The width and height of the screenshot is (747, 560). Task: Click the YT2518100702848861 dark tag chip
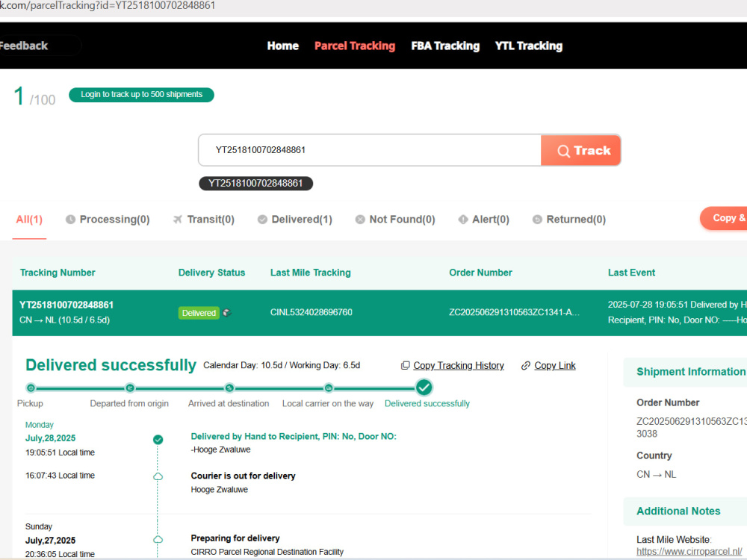point(255,184)
